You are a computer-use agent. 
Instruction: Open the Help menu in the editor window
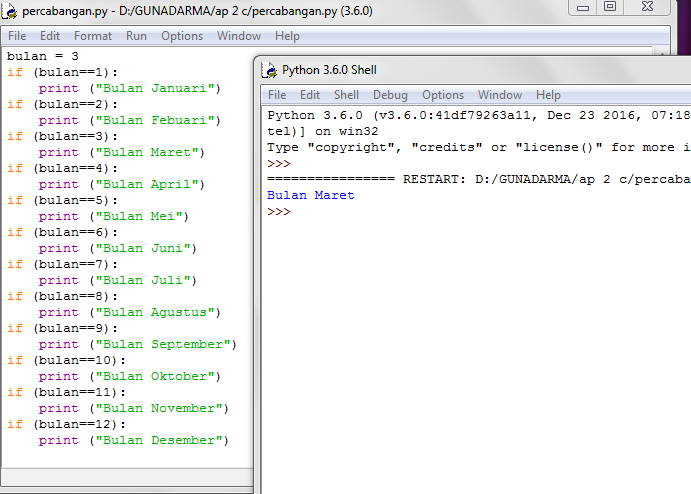tap(287, 36)
